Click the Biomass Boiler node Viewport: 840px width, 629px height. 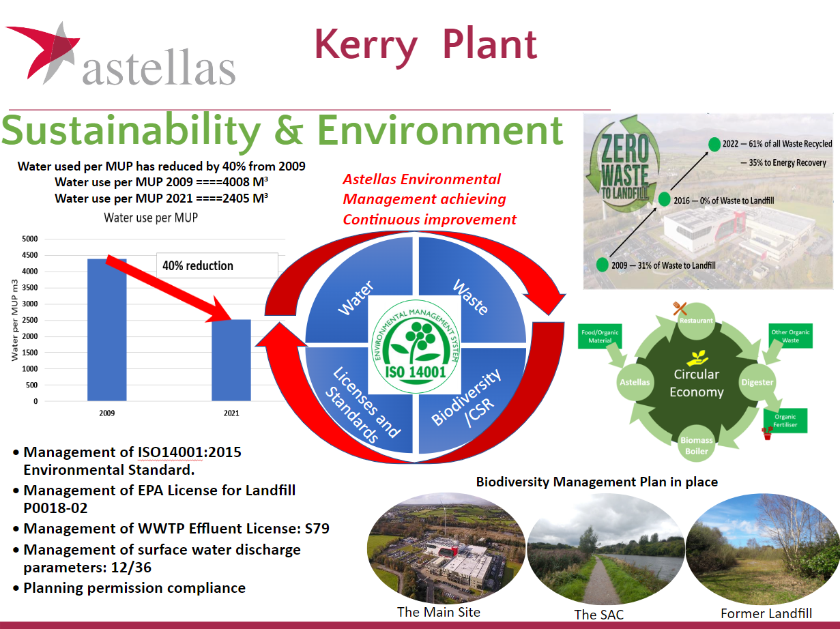pos(696,445)
